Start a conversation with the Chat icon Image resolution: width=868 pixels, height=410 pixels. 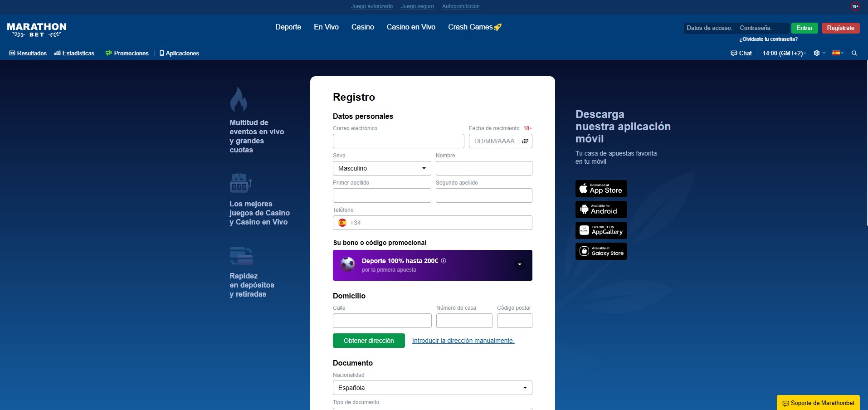pos(734,53)
